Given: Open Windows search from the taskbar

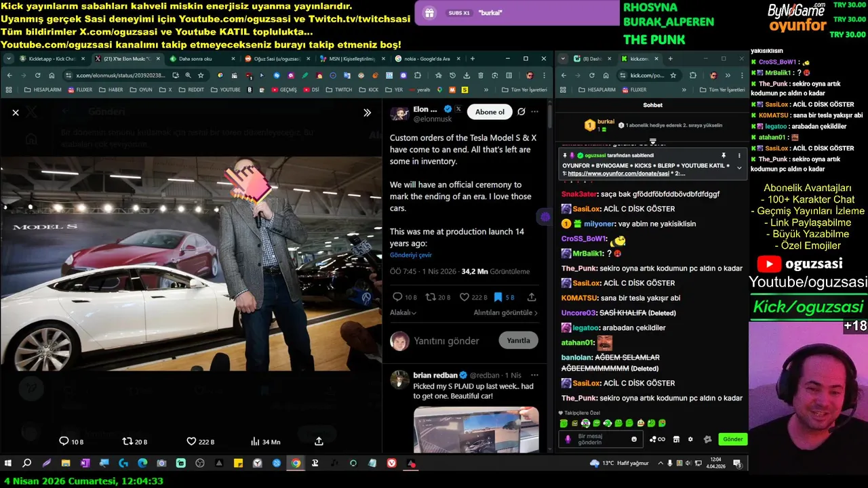Looking at the screenshot, I should click(x=27, y=463).
